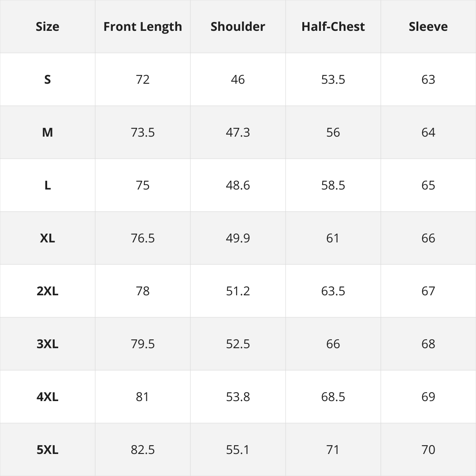476x476 pixels.
Task: Select the 51.2 shoulder cell
Action: (238, 291)
